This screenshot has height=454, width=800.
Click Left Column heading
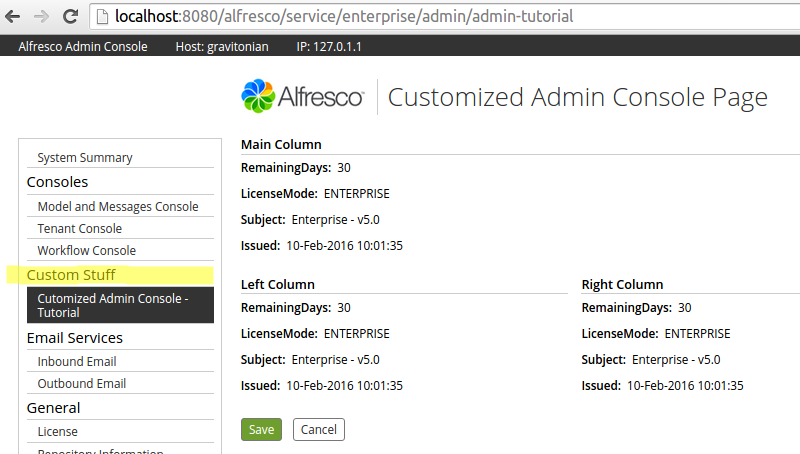click(x=278, y=284)
